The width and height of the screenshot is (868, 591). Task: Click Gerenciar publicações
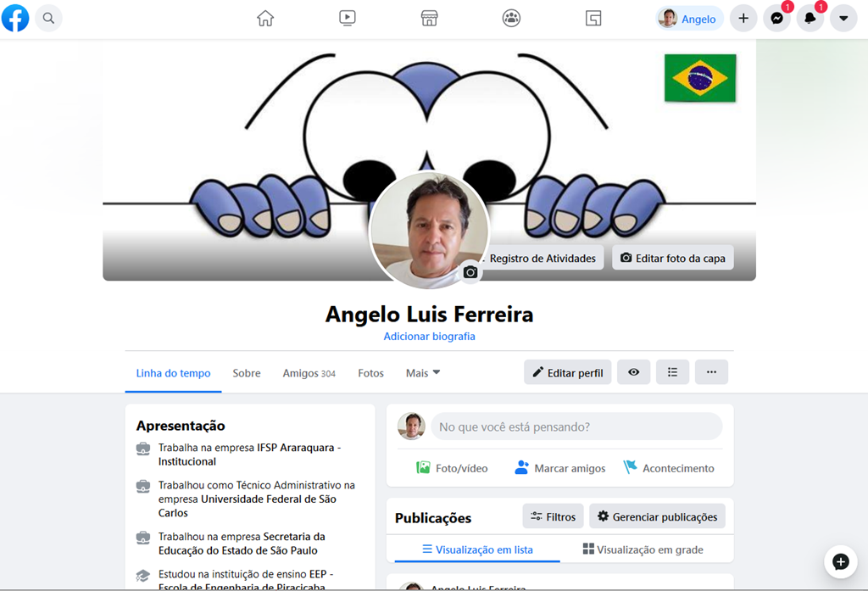[x=657, y=516]
